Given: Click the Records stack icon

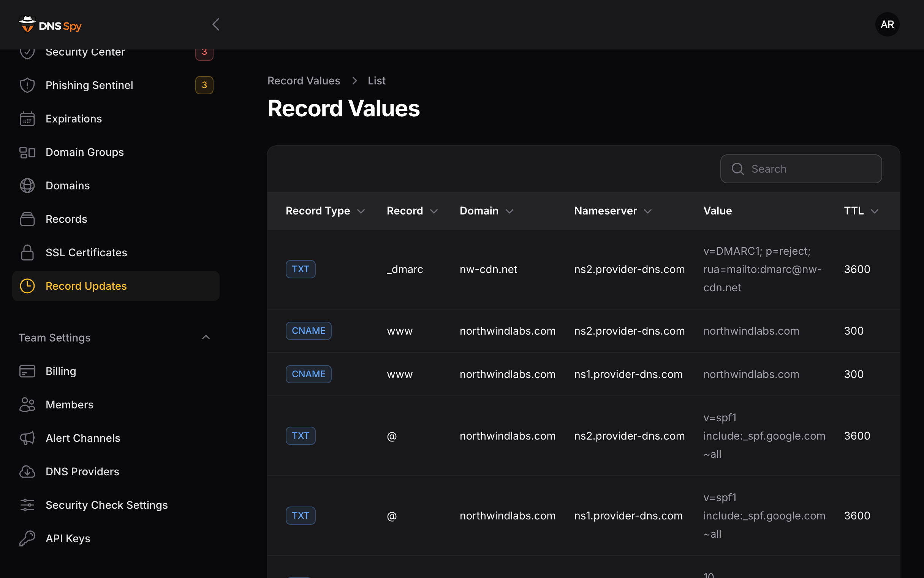Looking at the screenshot, I should point(27,219).
